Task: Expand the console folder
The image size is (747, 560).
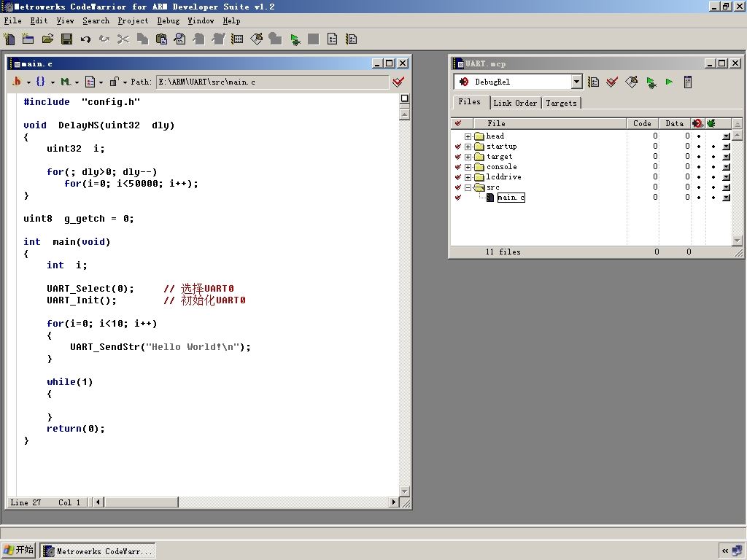Action: click(468, 167)
